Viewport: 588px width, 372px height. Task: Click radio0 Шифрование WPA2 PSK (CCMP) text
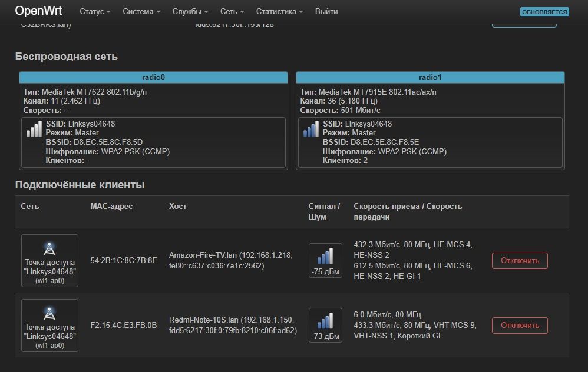(x=108, y=151)
